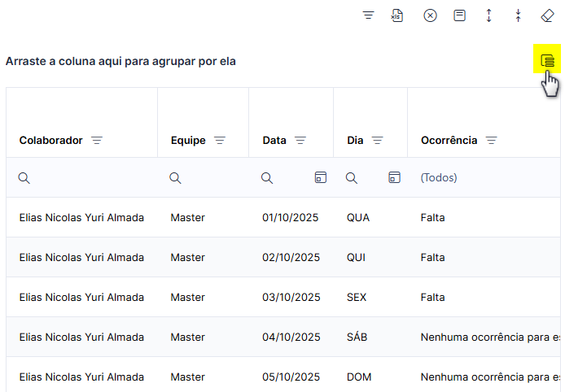Image resolution: width=565 pixels, height=392 pixels.
Task: Select date cell 05/10/2025
Action: click(x=291, y=377)
